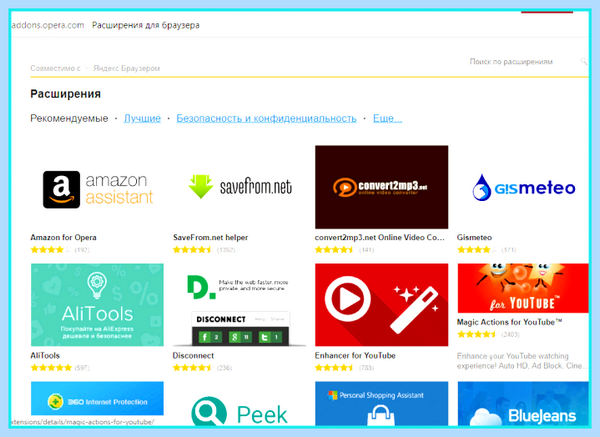Click the 'Расширения' page heading
Viewport: 600px width, 437px height.
point(65,94)
